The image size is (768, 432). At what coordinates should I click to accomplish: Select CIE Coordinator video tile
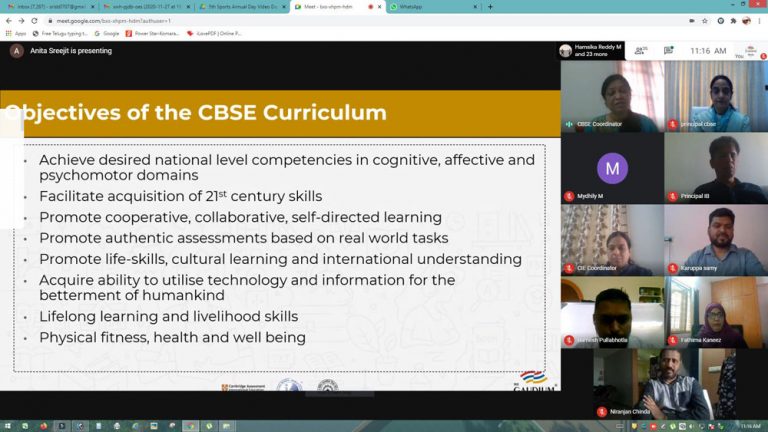[612, 240]
